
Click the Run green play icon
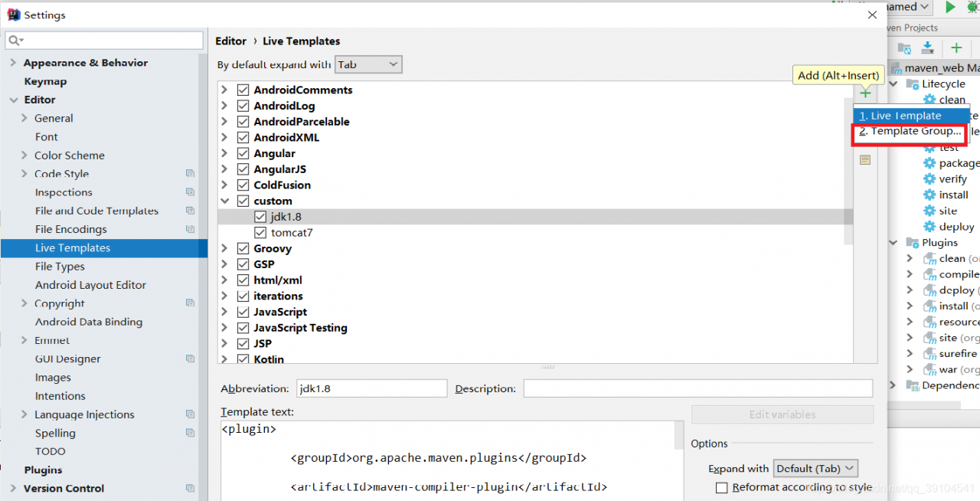[x=950, y=7]
